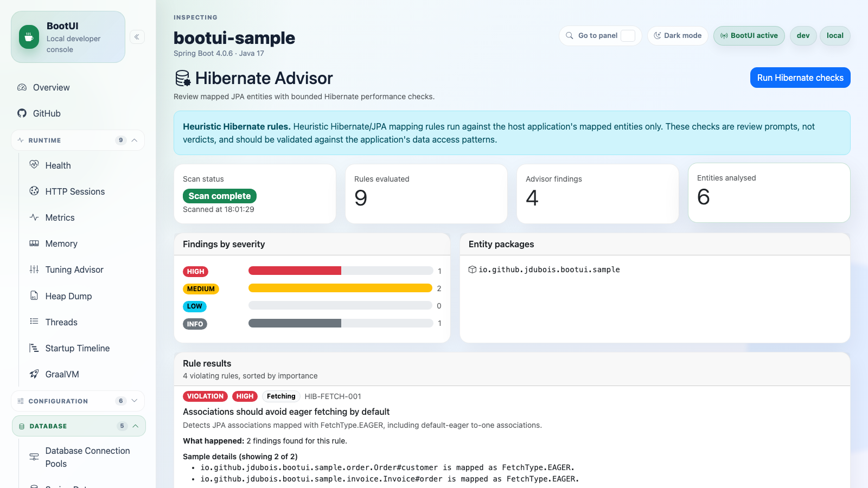868x488 pixels.
Task: Click the red HIGH severity bar
Action: 295,271
